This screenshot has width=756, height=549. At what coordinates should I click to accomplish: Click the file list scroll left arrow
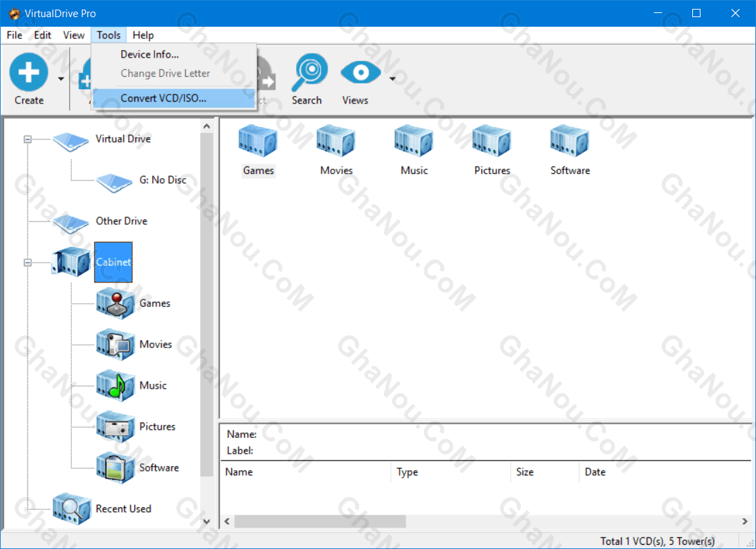[x=227, y=522]
